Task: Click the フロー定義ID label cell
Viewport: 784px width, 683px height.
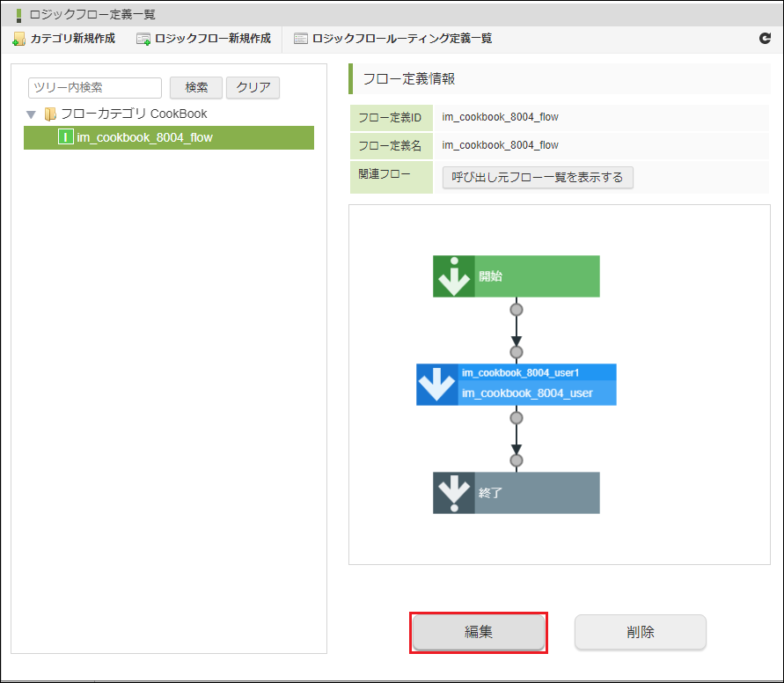Action: tap(391, 118)
